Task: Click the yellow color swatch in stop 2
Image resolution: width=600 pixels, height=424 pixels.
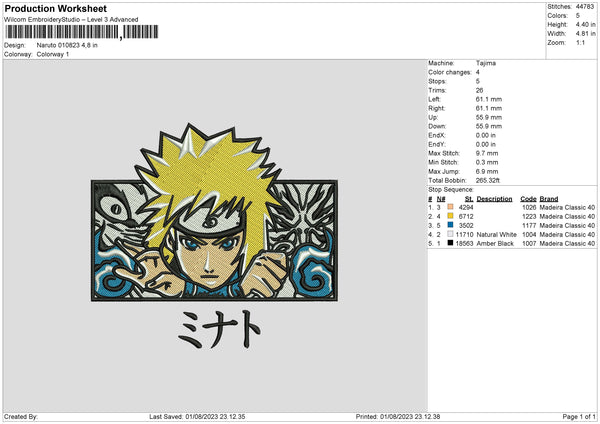Action: point(450,216)
